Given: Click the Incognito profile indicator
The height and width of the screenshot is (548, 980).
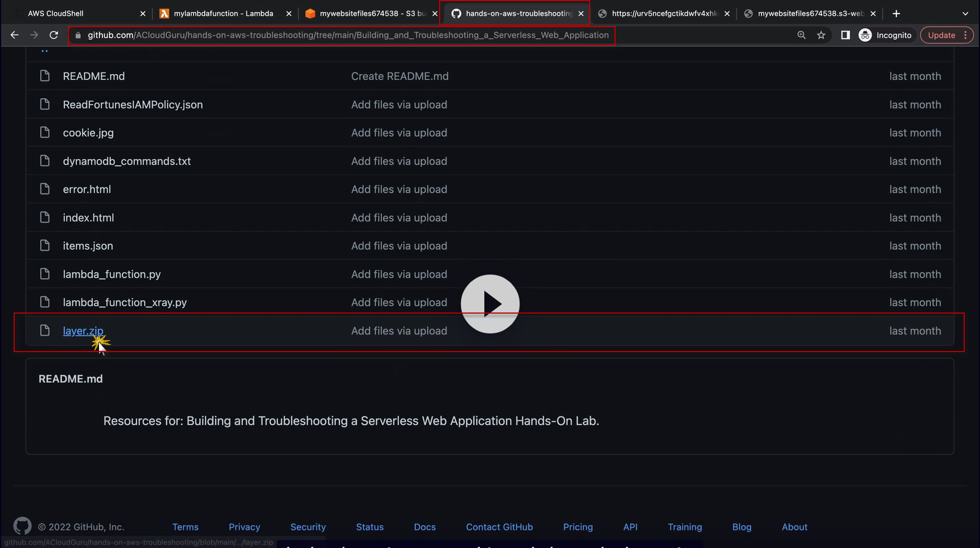Looking at the screenshot, I should [886, 35].
